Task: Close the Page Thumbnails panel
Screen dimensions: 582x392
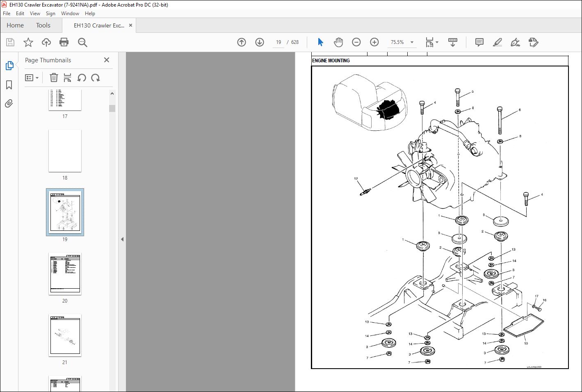Action: pyautogui.click(x=107, y=60)
